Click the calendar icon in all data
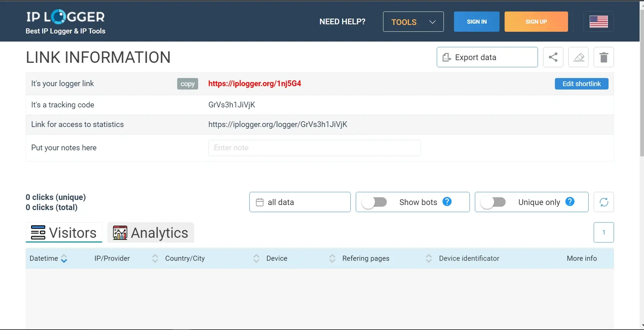 click(260, 202)
